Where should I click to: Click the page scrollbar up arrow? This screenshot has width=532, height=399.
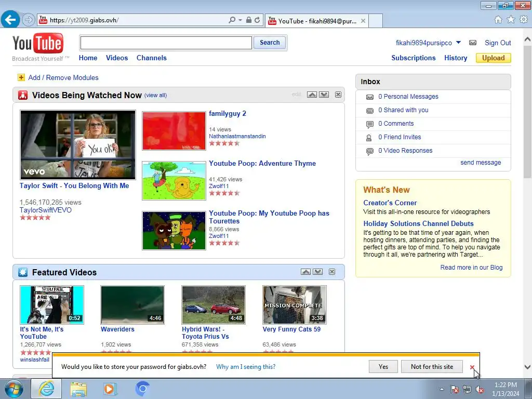click(528, 39)
